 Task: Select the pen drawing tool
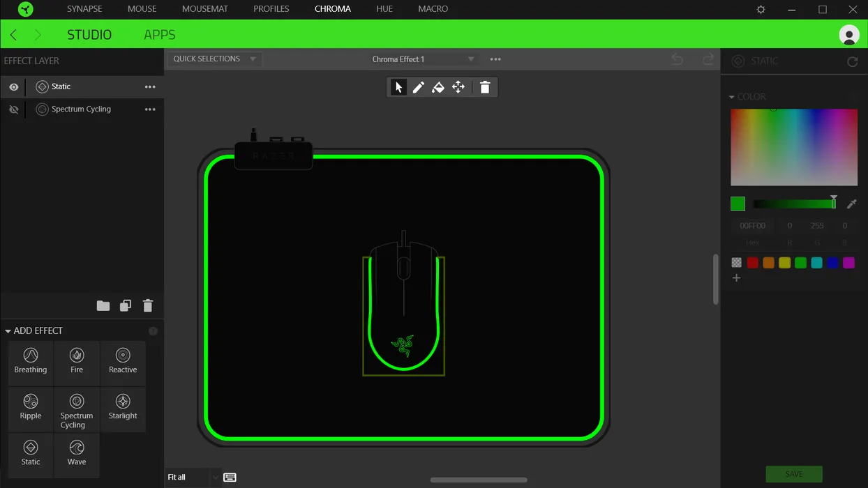click(419, 87)
